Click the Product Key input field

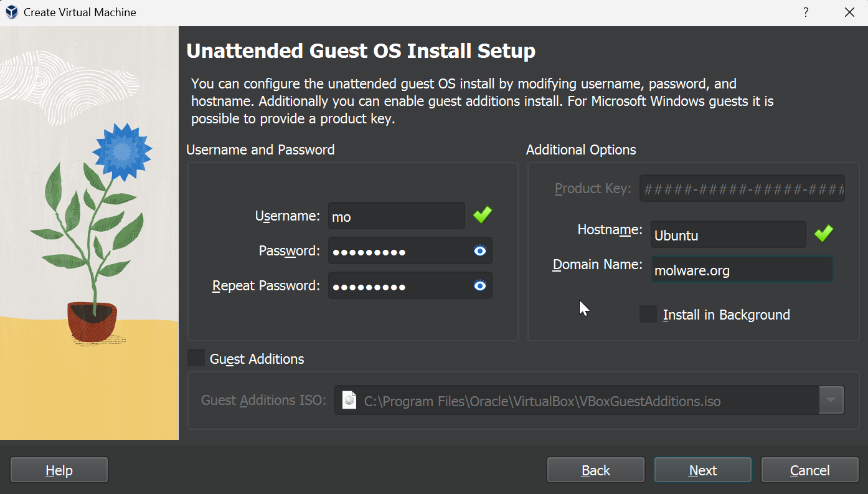pos(742,189)
